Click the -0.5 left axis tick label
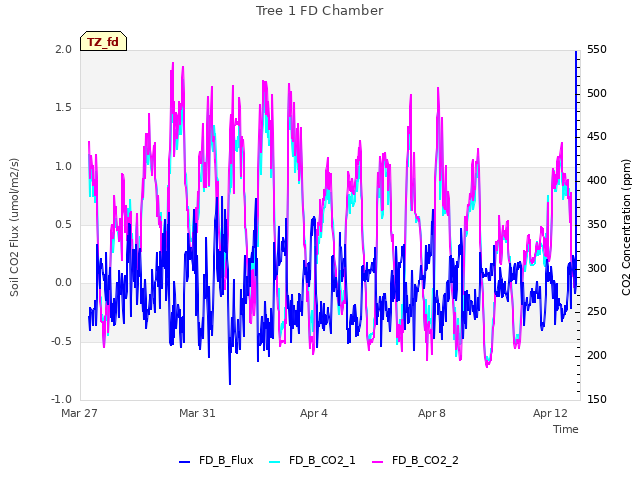 [61, 341]
